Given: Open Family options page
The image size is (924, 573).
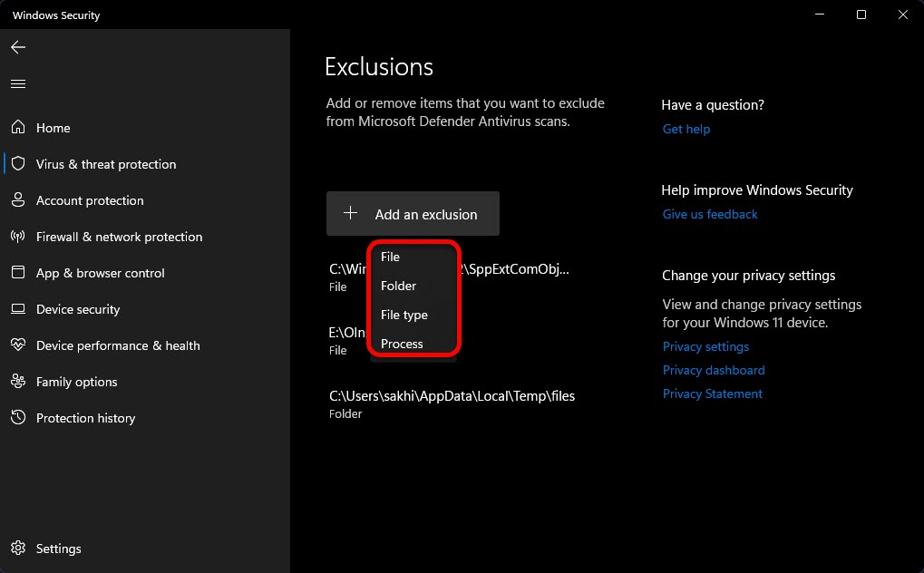Looking at the screenshot, I should (x=145, y=382).
